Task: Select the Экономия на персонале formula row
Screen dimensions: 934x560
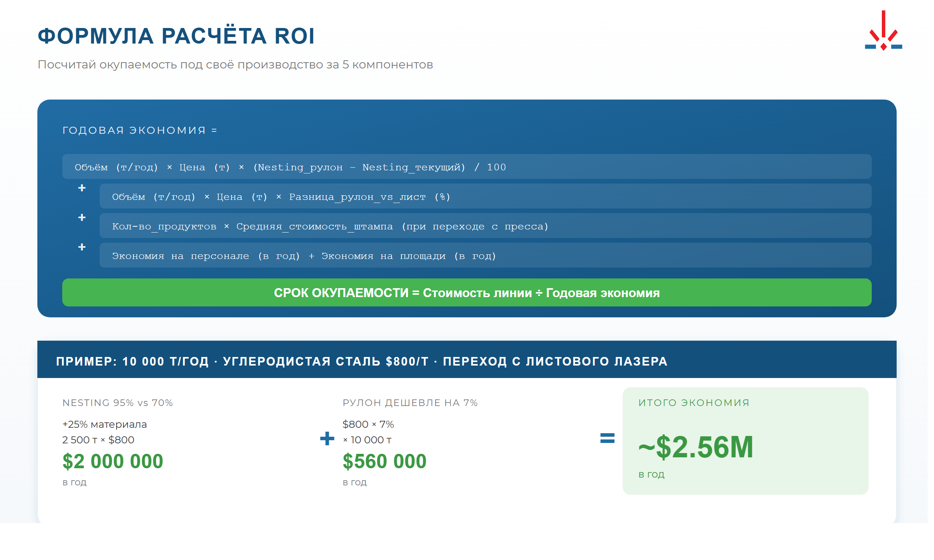Action: (485, 255)
